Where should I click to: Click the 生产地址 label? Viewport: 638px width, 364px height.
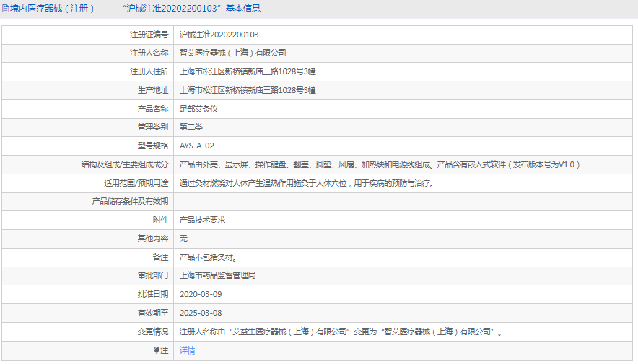pos(152,90)
